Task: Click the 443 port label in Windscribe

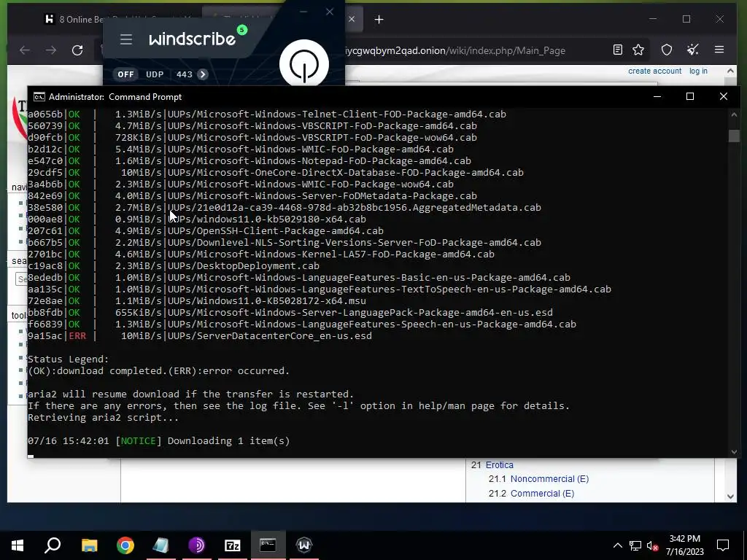Action: coord(184,74)
